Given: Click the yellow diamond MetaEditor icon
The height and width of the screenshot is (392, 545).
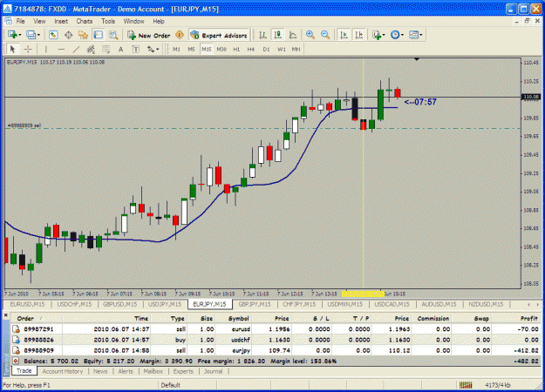Looking at the screenshot, I should tap(180, 35).
